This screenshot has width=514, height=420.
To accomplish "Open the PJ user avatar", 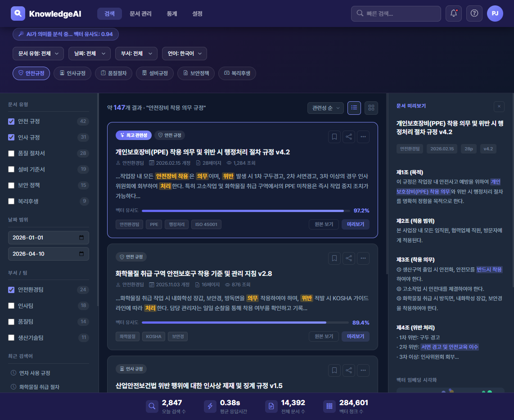I will click(x=495, y=14).
